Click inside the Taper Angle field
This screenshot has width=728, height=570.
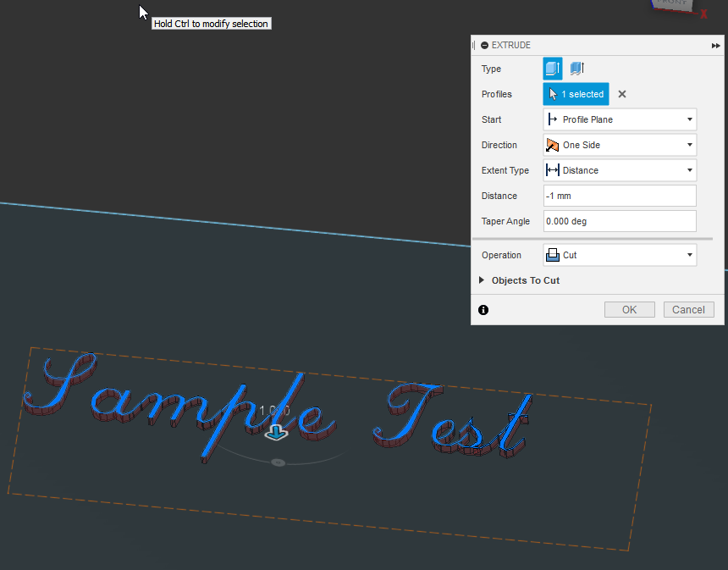click(x=619, y=221)
